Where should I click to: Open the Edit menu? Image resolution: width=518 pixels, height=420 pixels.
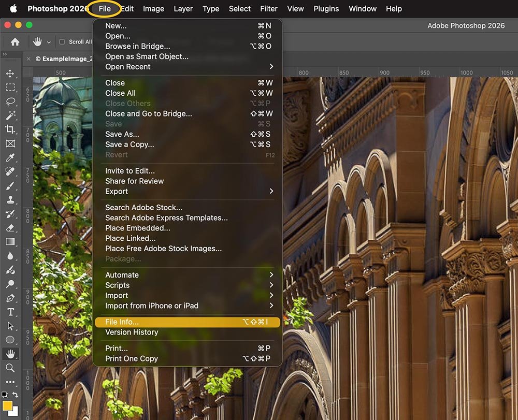pos(127,9)
